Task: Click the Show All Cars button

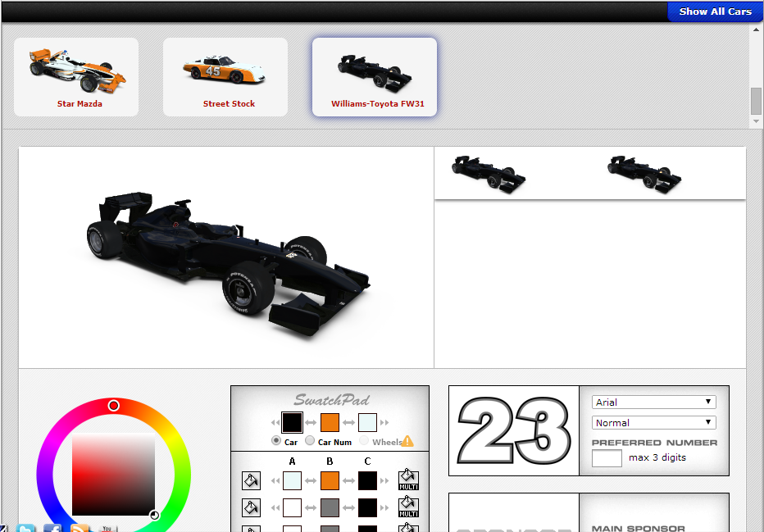Action: point(715,11)
